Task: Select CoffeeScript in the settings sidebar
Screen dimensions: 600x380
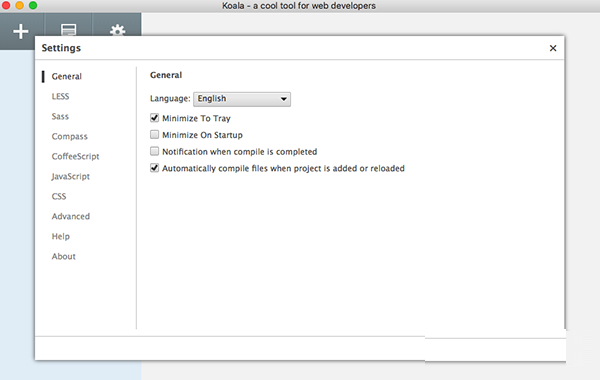Action: [75, 157]
